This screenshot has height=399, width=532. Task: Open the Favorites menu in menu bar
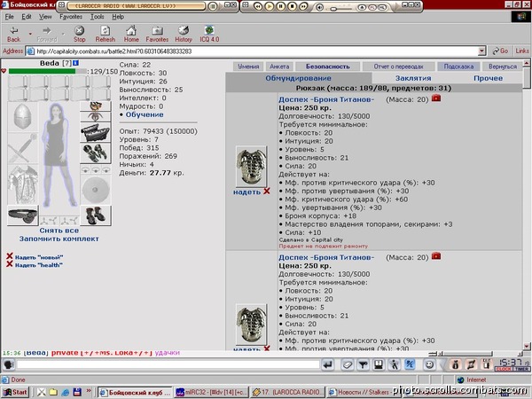click(71, 17)
